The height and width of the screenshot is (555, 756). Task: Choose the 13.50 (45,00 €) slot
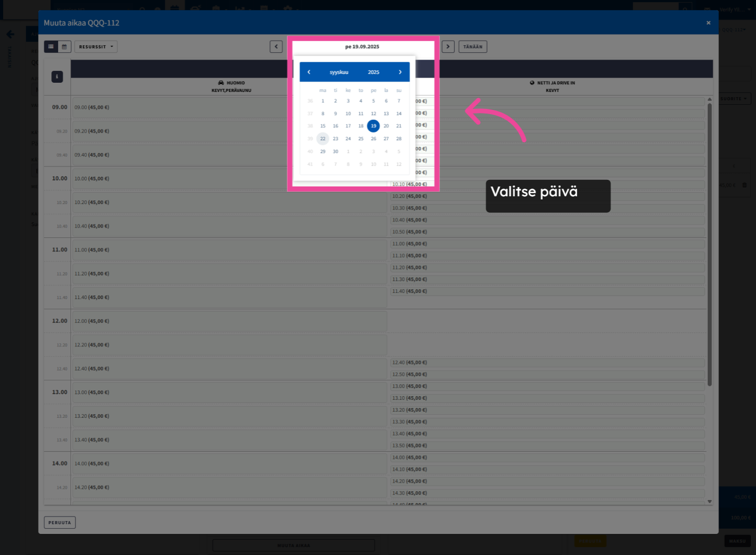coord(547,446)
